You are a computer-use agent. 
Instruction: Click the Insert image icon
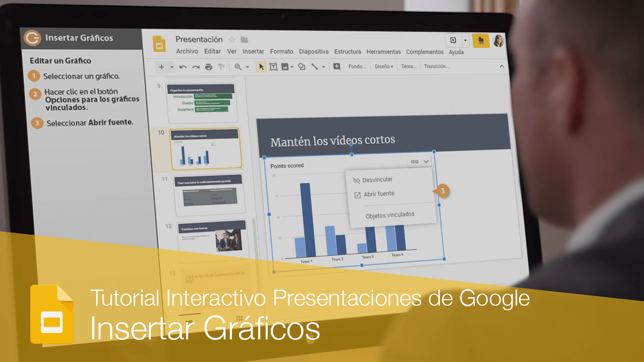pos(285,66)
